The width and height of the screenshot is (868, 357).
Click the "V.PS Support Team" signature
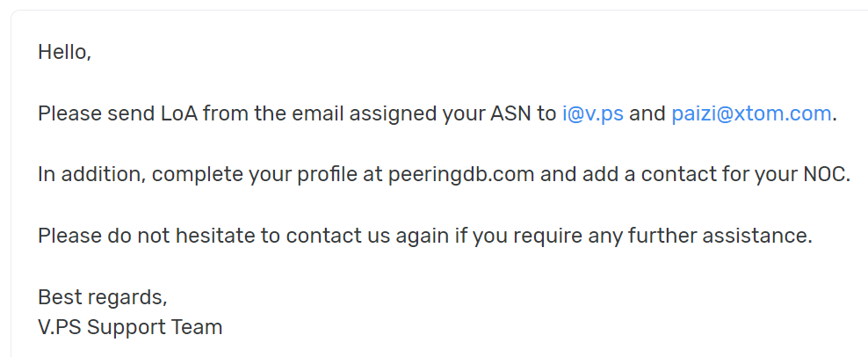pyautogui.click(x=130, y=327)
